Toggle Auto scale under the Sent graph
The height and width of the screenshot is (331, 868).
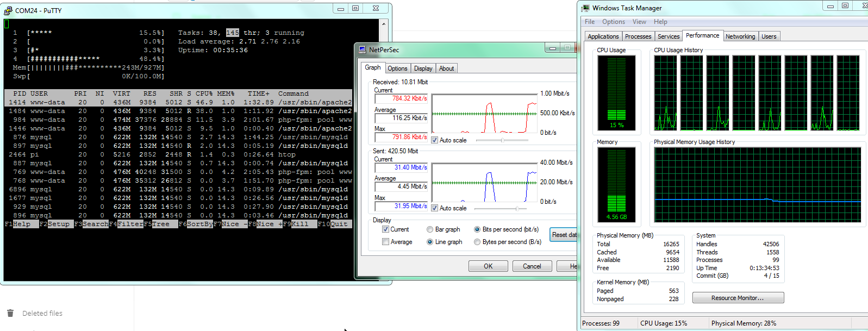(435, 208)
